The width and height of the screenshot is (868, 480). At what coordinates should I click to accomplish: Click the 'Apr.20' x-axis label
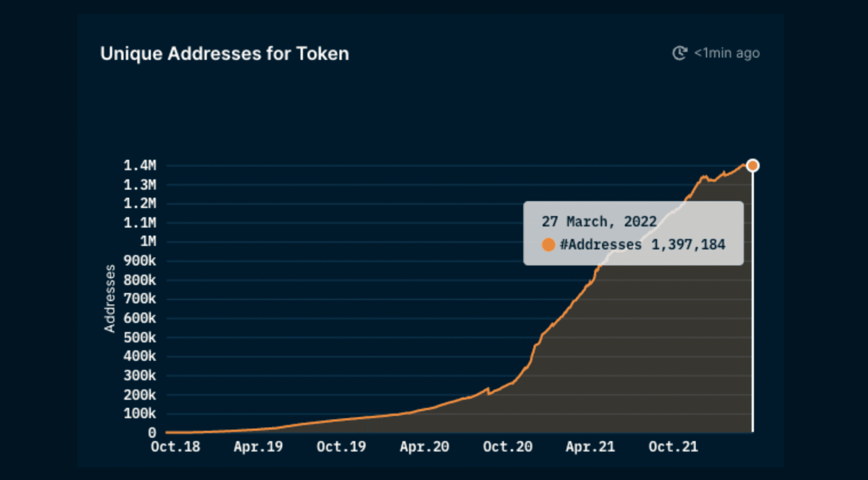click(424, 447)
